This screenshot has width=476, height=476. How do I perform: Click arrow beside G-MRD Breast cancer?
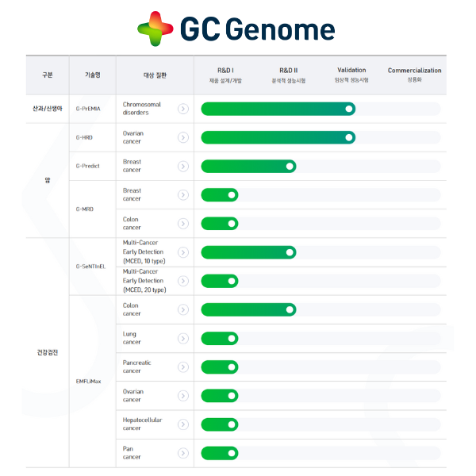[x=183, y=194]
